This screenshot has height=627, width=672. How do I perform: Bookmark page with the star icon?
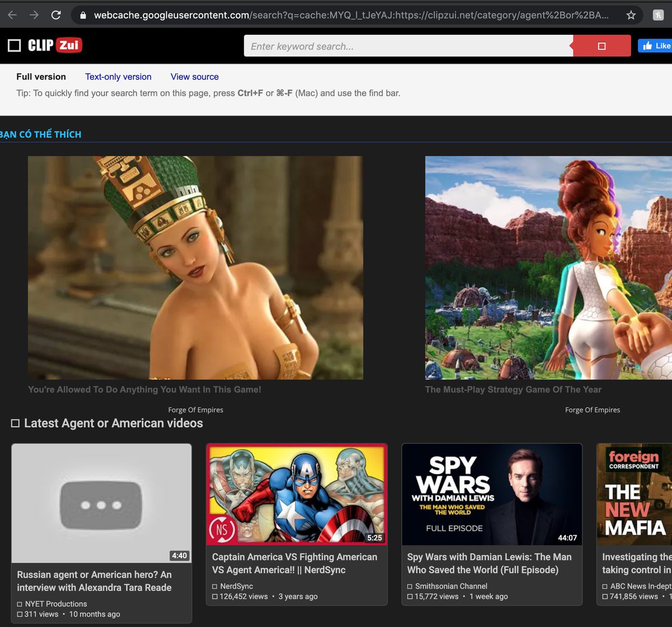coord(631,15)
